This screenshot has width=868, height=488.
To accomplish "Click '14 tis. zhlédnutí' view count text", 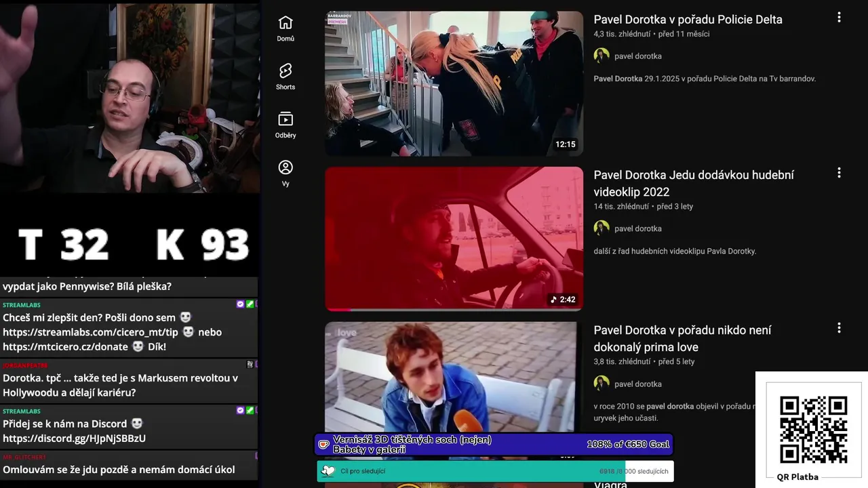I will (621, 207).
